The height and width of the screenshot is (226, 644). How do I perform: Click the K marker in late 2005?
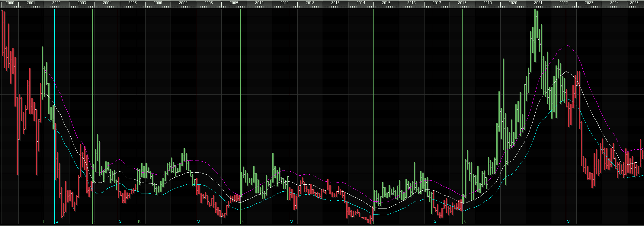tap(139, 221)
